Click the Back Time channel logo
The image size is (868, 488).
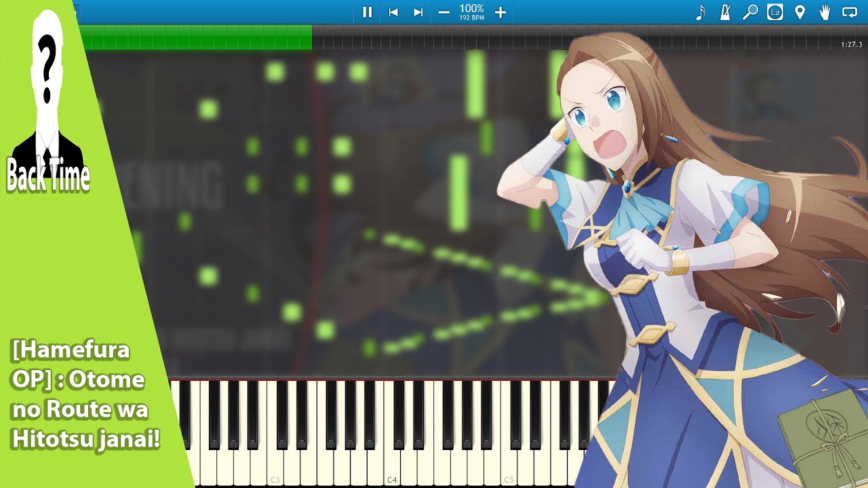(x=47, y=102)
